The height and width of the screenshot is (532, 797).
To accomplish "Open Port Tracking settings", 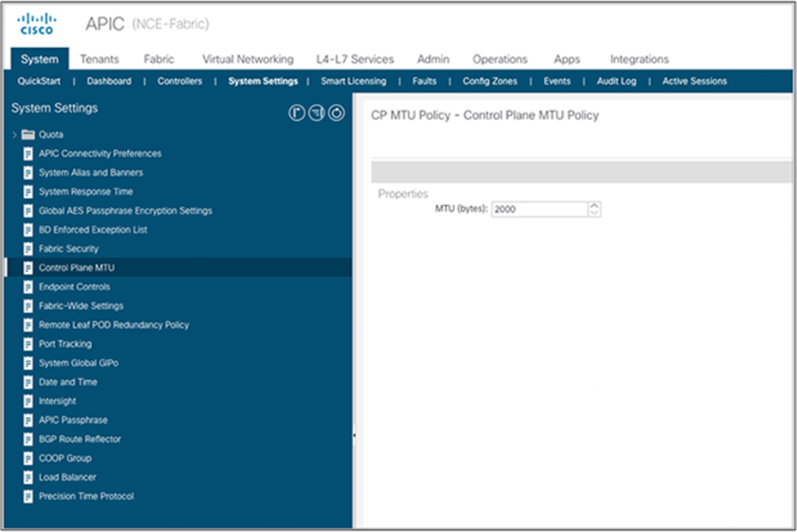I will pos(65,344).
